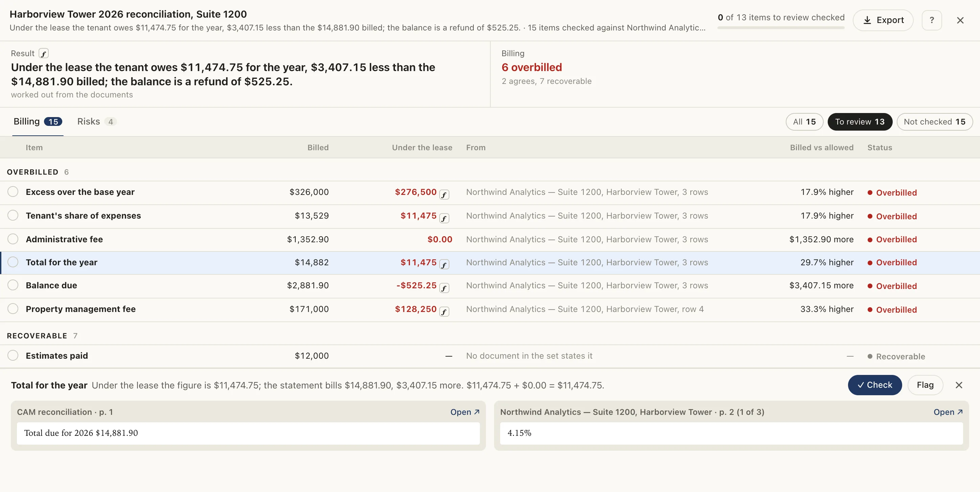Show formula for Property management fee $128,250
Viewport: 980px width, 492px height.
click(x=444, y=312)
